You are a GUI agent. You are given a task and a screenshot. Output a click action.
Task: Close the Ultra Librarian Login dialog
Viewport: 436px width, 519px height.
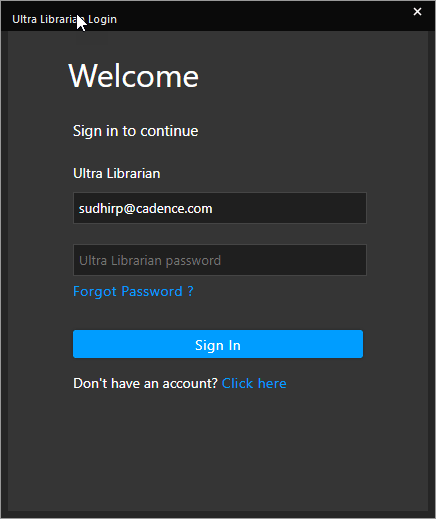(417, 12)
